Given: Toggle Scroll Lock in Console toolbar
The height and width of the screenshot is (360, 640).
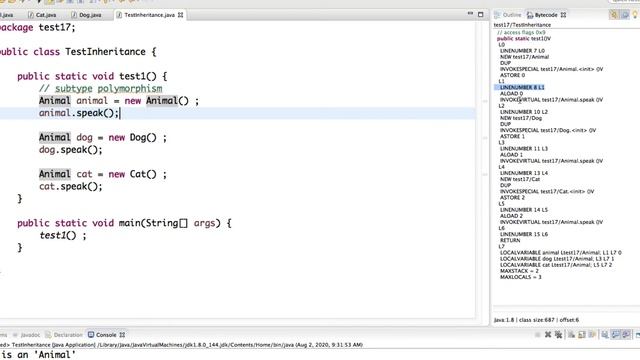Looking at the screenshot, I should 582,335.
